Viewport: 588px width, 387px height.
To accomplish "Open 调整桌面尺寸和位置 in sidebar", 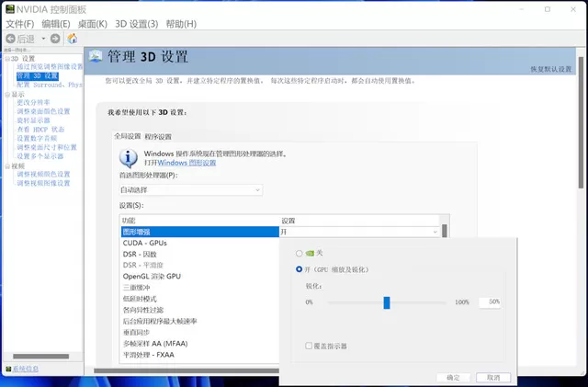I will click(x=47, y=147).
